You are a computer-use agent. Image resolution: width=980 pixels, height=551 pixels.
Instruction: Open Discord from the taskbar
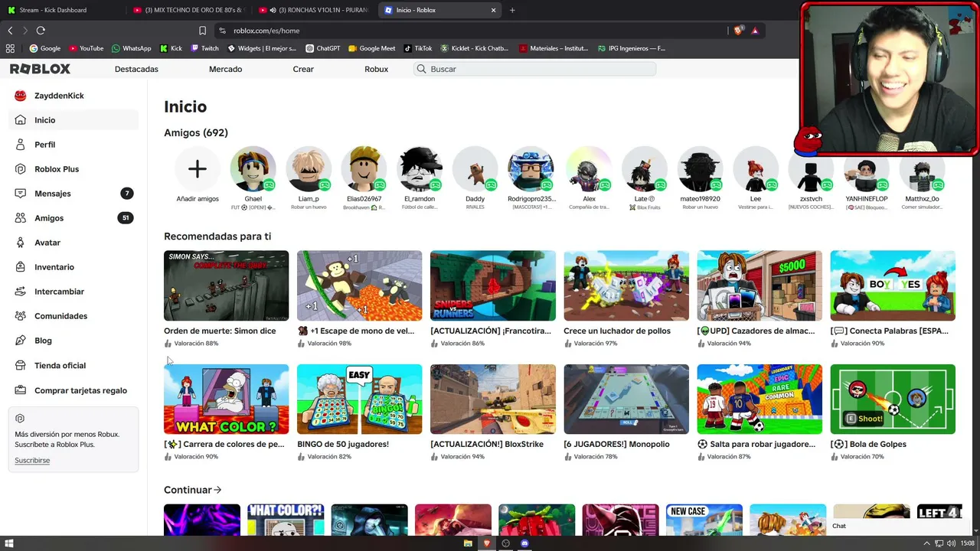(524, 543)
